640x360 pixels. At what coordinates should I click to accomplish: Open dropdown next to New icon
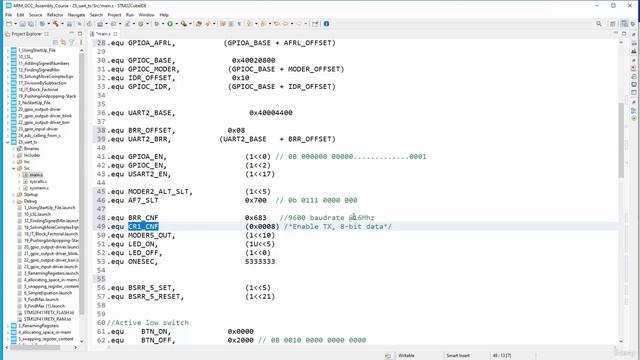click(16, 24)
